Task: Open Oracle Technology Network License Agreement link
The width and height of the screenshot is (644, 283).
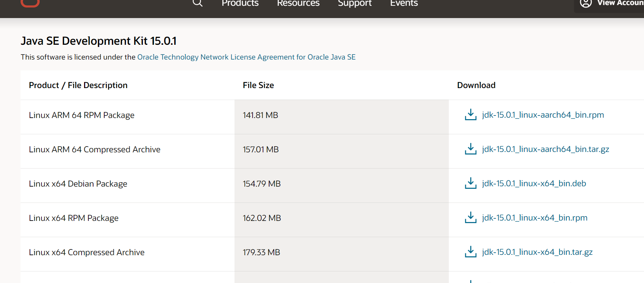Action: click(246, 57)
